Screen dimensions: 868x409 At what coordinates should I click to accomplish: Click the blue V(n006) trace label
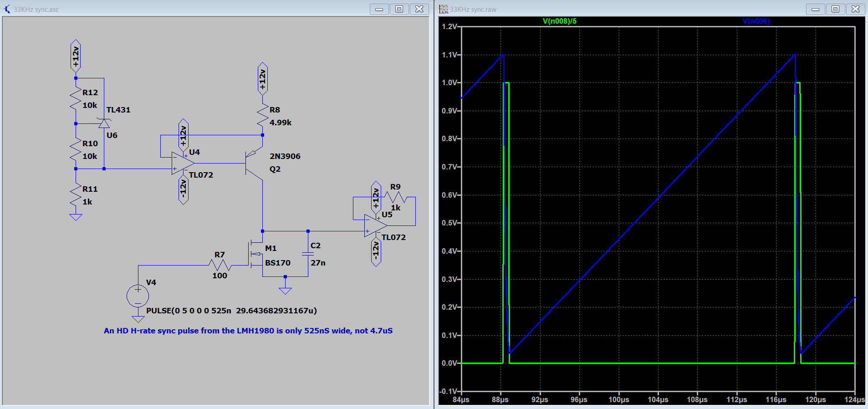756,21
